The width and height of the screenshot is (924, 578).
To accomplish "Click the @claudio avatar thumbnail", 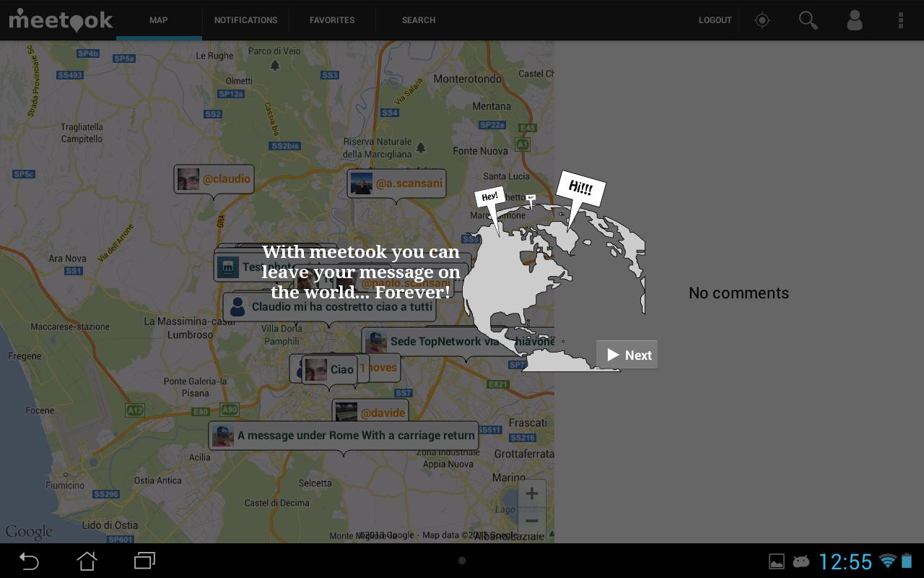I will tap(188, 179).
